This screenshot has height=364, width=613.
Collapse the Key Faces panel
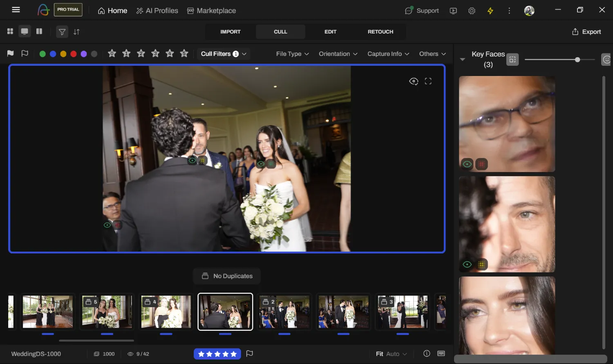pos(462,59)
